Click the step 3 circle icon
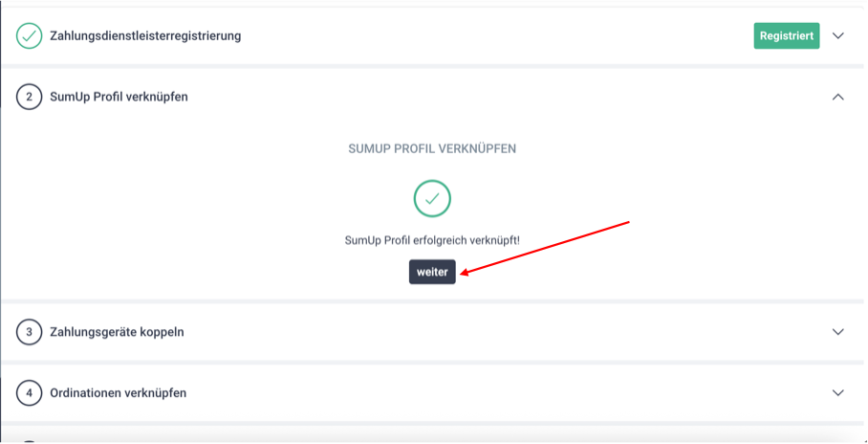 click(30, 332)
